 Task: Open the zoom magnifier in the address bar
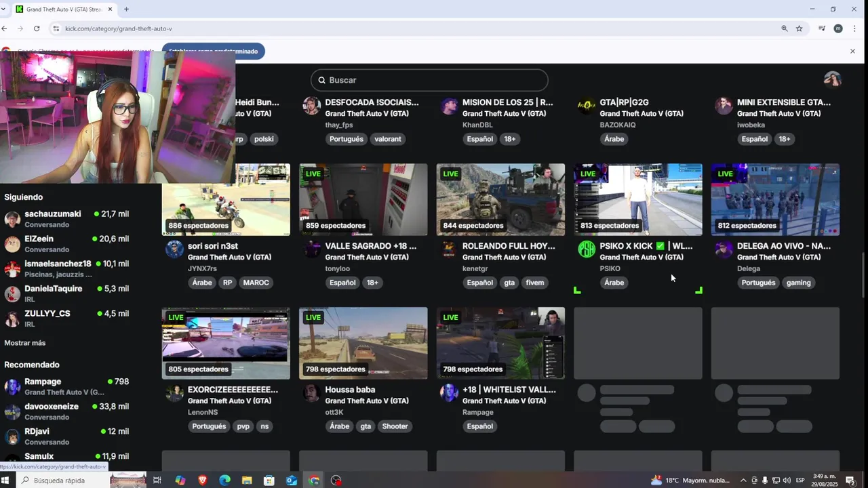(x=785, y=28)
